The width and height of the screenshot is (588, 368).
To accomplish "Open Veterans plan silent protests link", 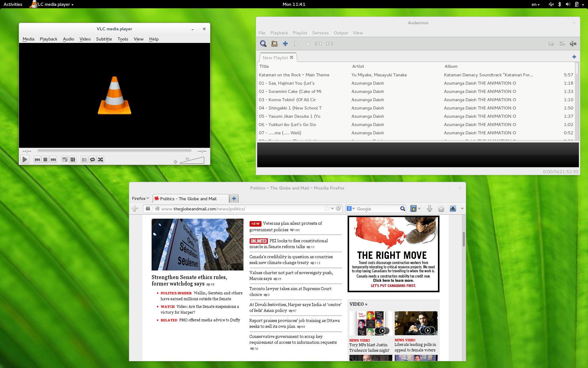I will click(x=285, y=226).
